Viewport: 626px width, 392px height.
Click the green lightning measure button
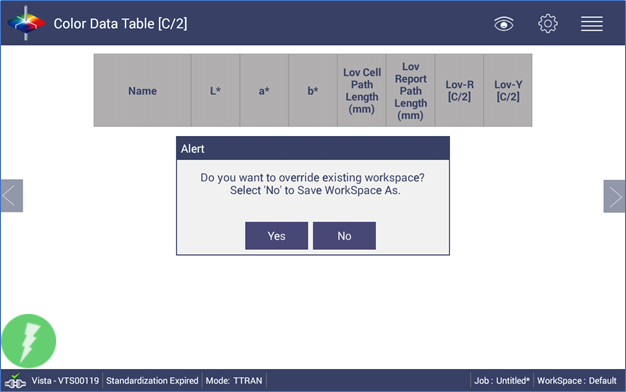coord(29,341)
